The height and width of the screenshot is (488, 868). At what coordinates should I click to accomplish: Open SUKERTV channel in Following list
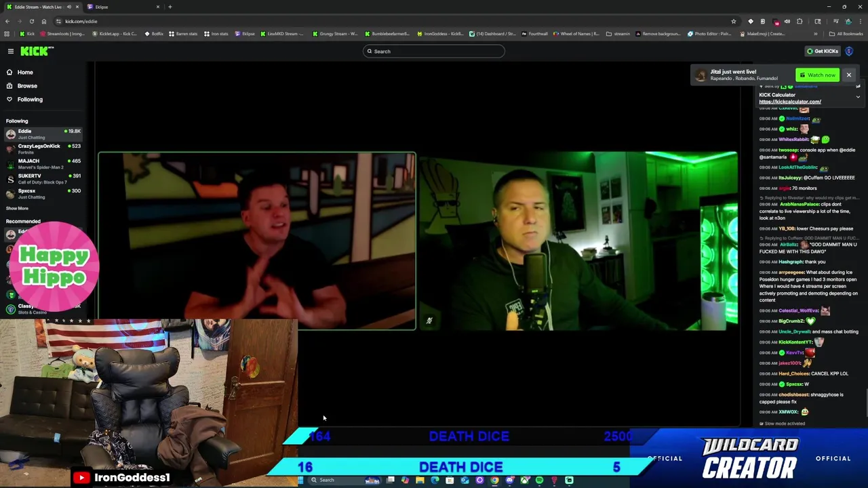(43, 178)
